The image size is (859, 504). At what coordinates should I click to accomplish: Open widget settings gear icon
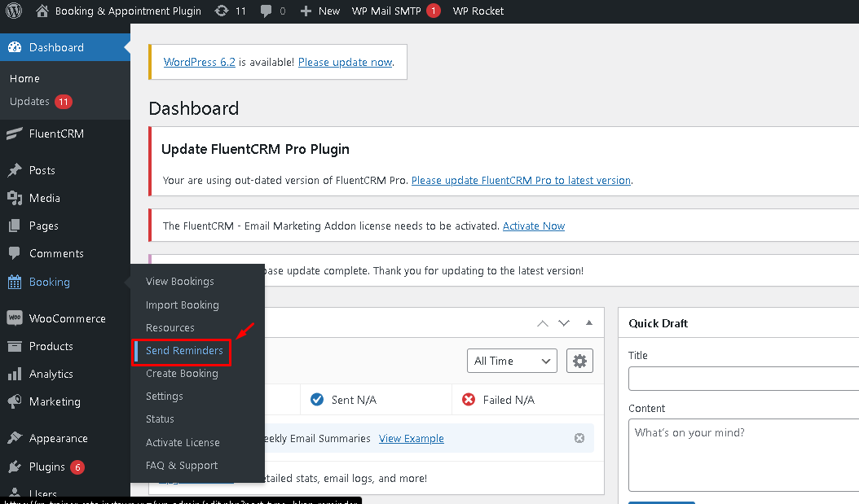[579, 362]
